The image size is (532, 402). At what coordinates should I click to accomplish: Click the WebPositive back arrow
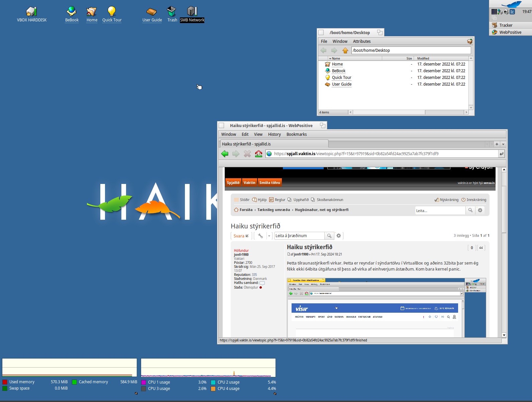coord(225,154)
